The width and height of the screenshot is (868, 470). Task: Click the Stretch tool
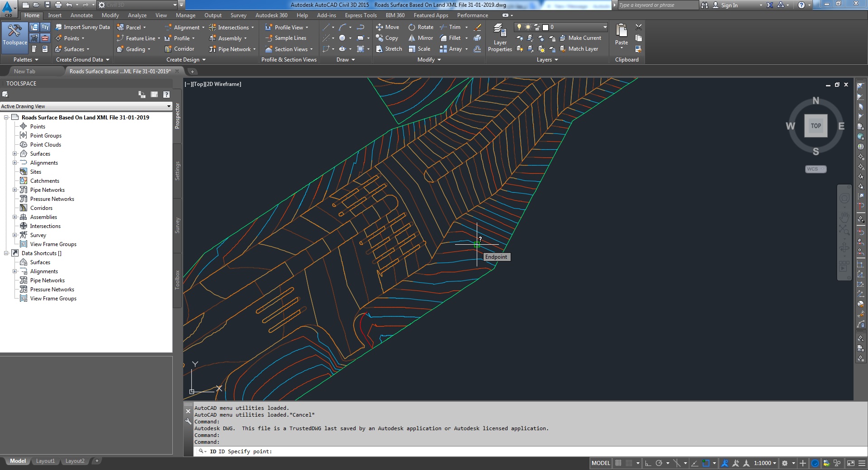(389, 49)
